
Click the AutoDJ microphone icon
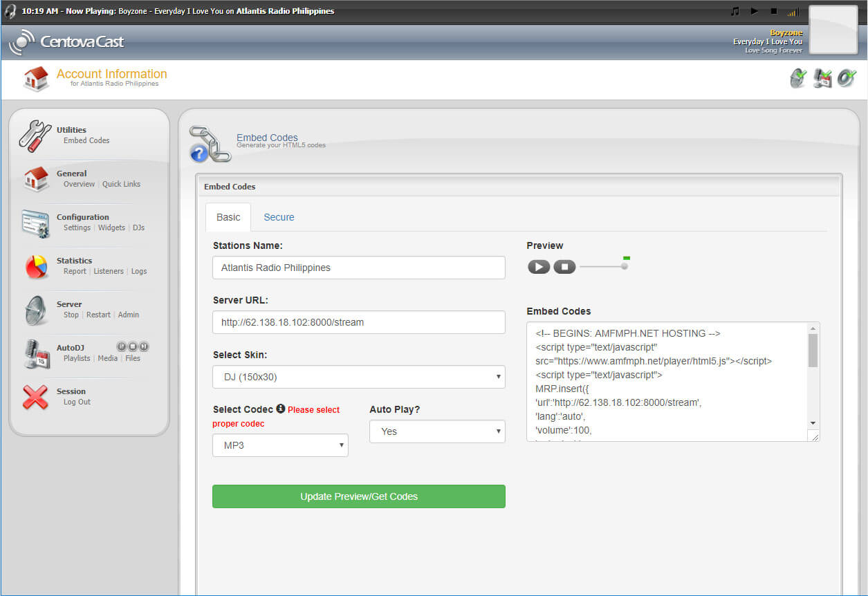[36, 354]
